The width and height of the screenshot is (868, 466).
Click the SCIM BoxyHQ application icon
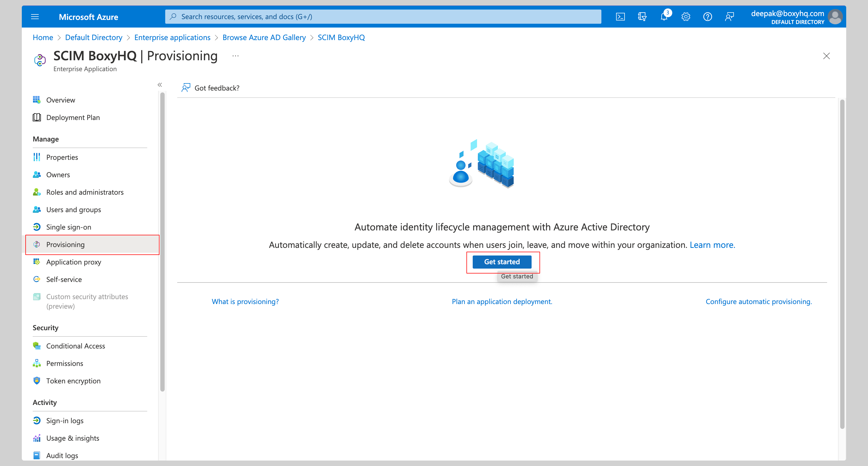coord(40,60)
